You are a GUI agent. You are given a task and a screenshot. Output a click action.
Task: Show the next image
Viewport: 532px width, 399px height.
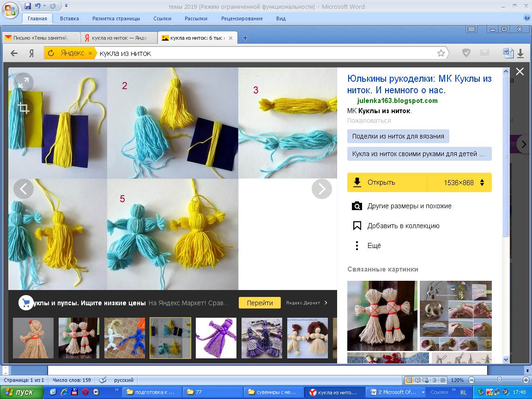coord(321,188)
